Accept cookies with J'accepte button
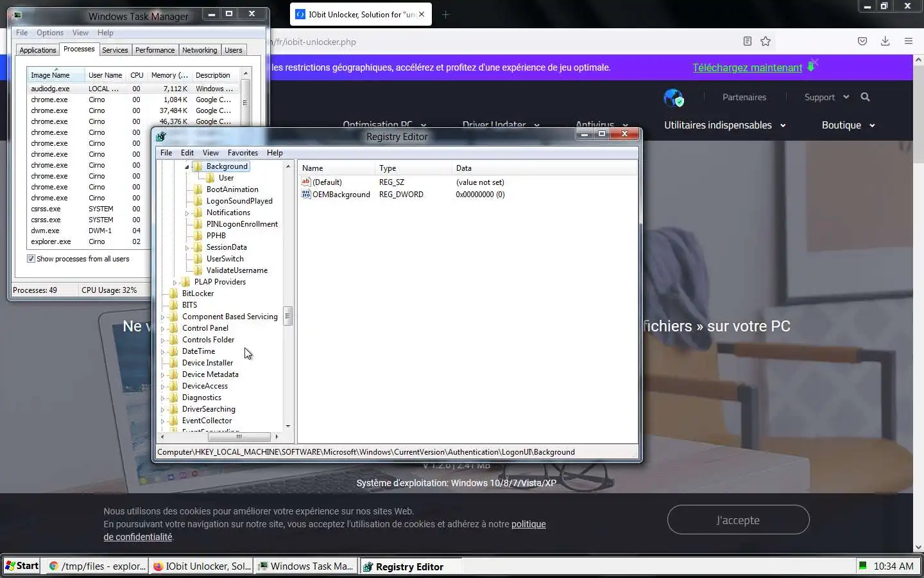 [738, 520]
